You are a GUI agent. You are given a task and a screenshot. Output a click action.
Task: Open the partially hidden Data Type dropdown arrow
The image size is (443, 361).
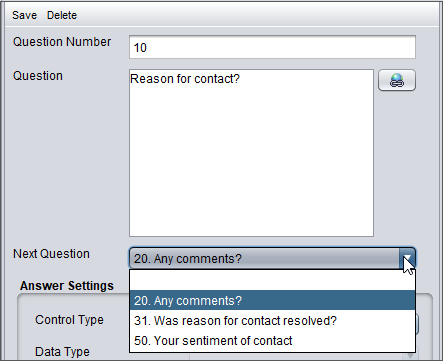[x=410, y=356]
